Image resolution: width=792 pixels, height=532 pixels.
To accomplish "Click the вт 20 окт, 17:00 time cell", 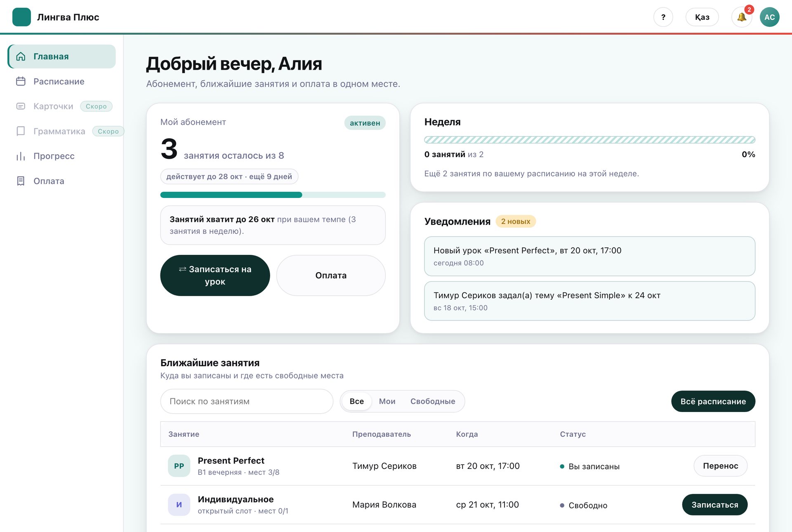I will pos(488,466).
